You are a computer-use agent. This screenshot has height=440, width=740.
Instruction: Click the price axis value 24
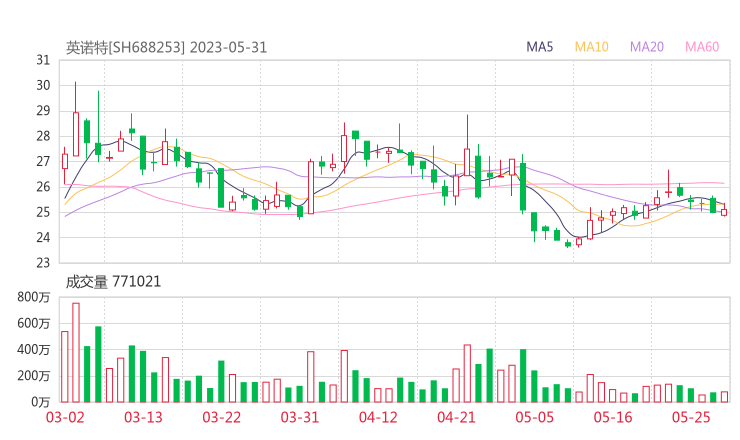tap(43, 237)
